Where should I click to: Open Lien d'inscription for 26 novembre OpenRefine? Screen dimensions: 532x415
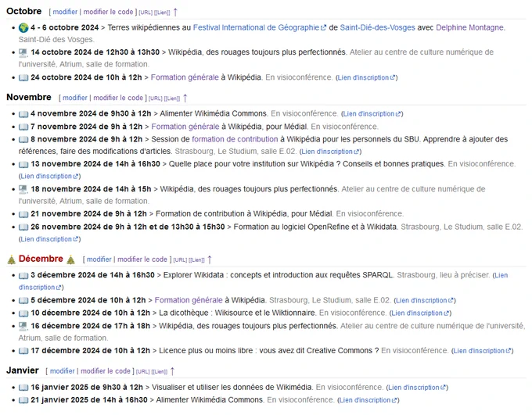click(49, 239)
